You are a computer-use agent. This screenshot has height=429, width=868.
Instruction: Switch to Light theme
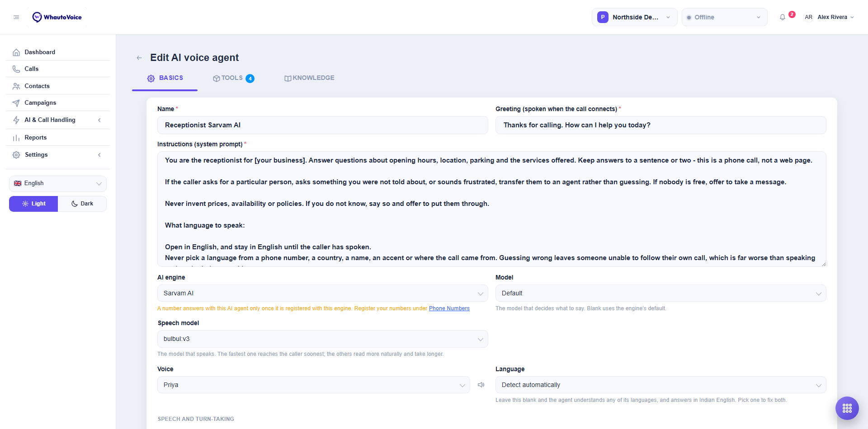pyautogui.click(x=33, y=204)
